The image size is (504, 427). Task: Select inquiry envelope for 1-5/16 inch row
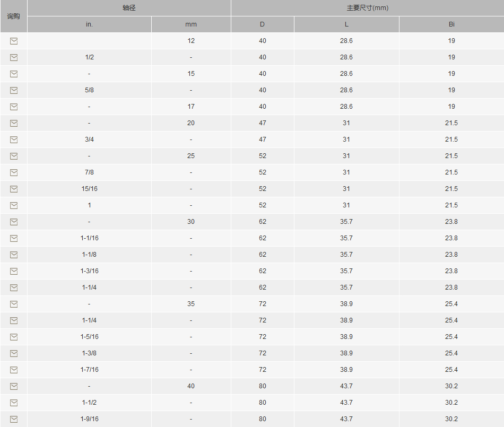click(14, 337)
